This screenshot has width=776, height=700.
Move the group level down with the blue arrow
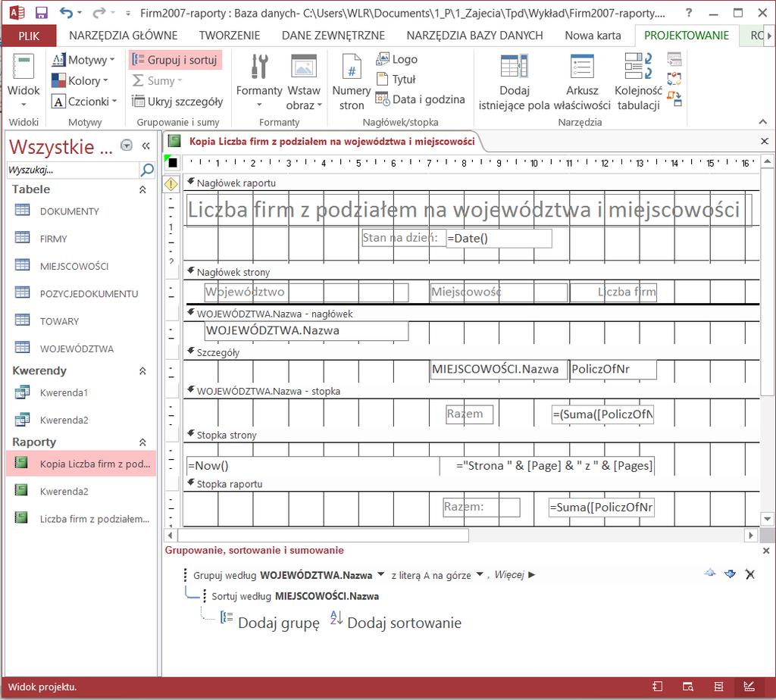tap(730, 573)
